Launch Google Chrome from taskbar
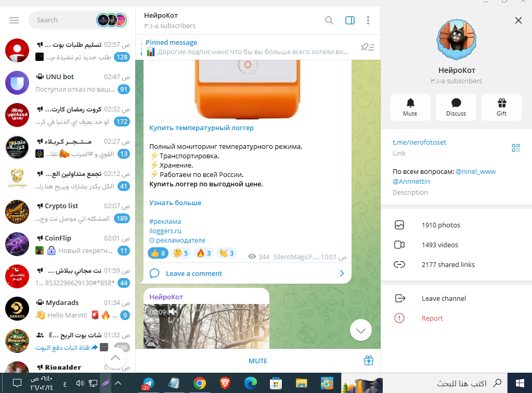532x393 pixels. coord(200,383)
